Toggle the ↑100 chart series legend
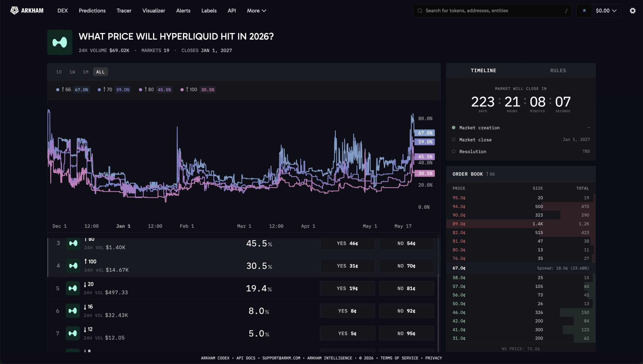The height and width of the screenshot is (364, 643). click(198, 90)
